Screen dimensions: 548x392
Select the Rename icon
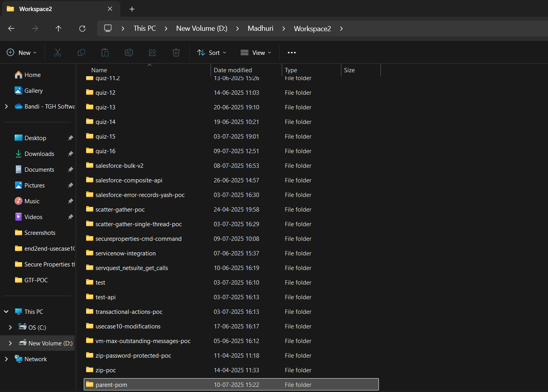click(x=128, y=52)
